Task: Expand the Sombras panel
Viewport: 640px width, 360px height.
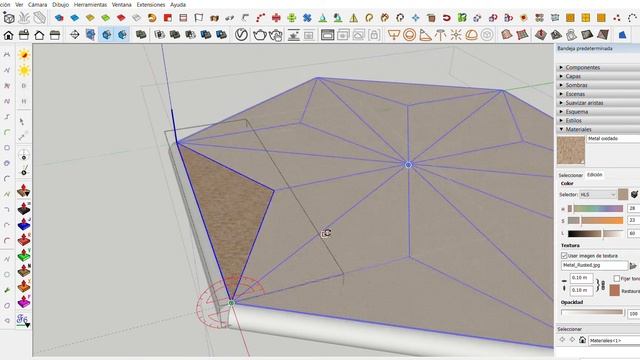Action: pyautogui.click(x=598, y=85)
